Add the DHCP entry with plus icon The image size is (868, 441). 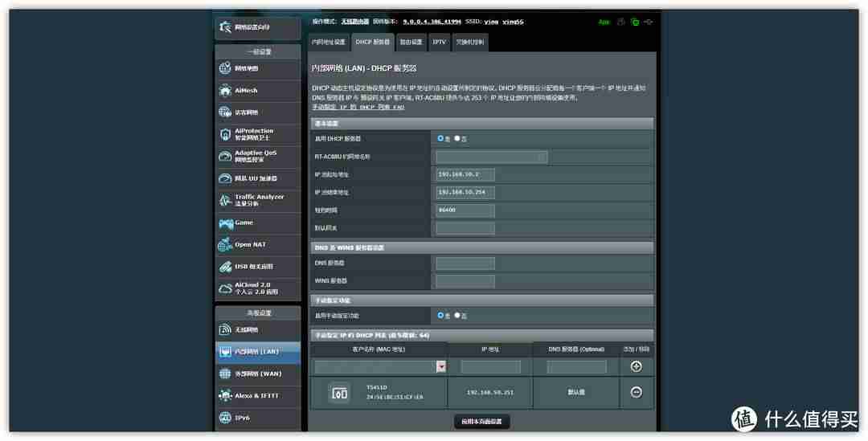click(636, 366)
